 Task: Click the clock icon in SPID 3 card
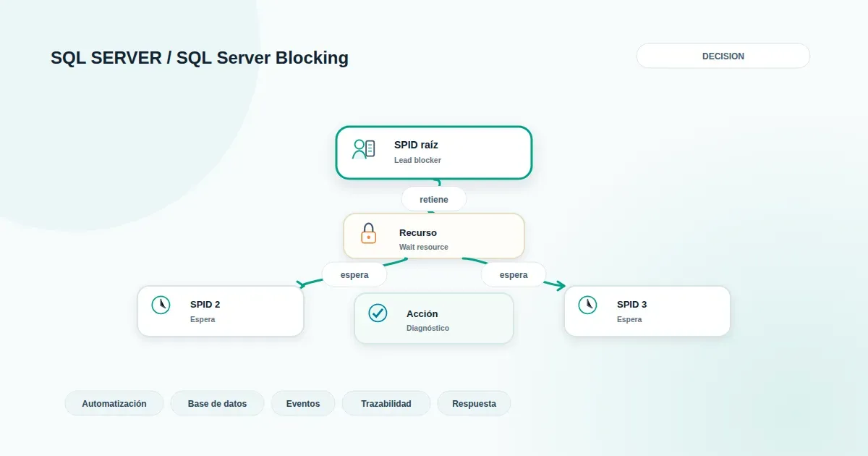[588, 305]
